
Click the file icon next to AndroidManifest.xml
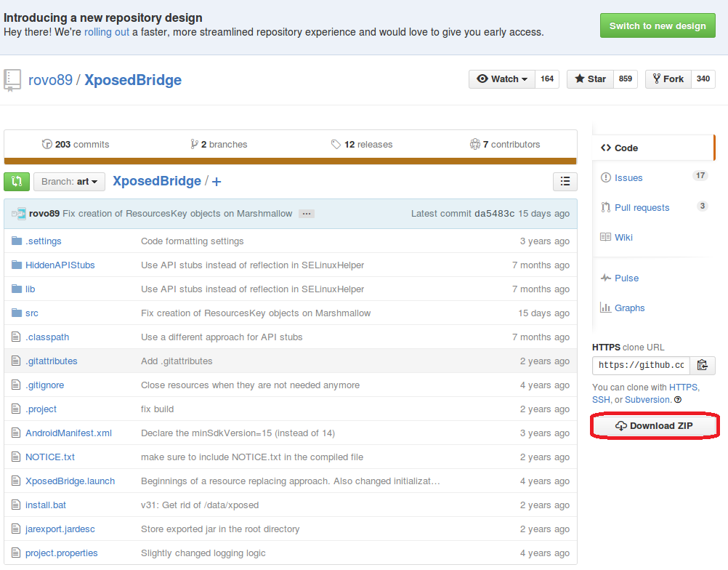16,433
